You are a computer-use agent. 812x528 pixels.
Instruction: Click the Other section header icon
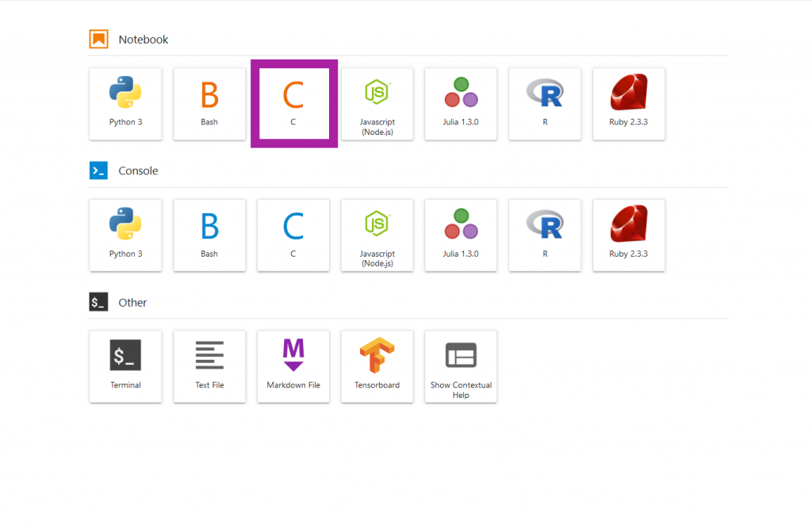click(x=98, y=302)
